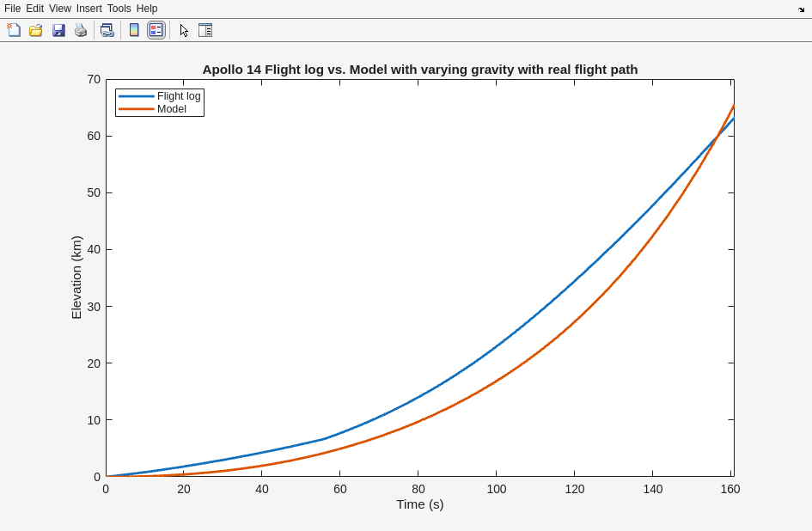812x531 pixels.
Task: Select the plot title text
Action: (419, 70)
